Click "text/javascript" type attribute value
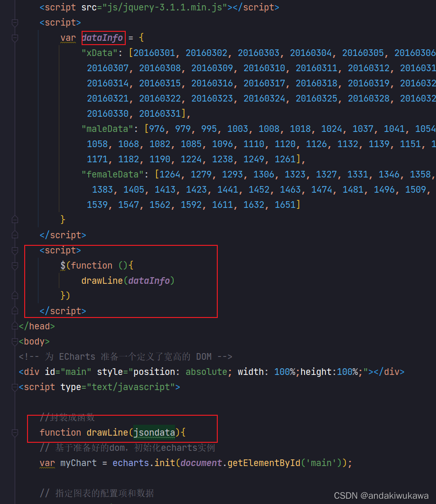 click(x=131, y=387)
